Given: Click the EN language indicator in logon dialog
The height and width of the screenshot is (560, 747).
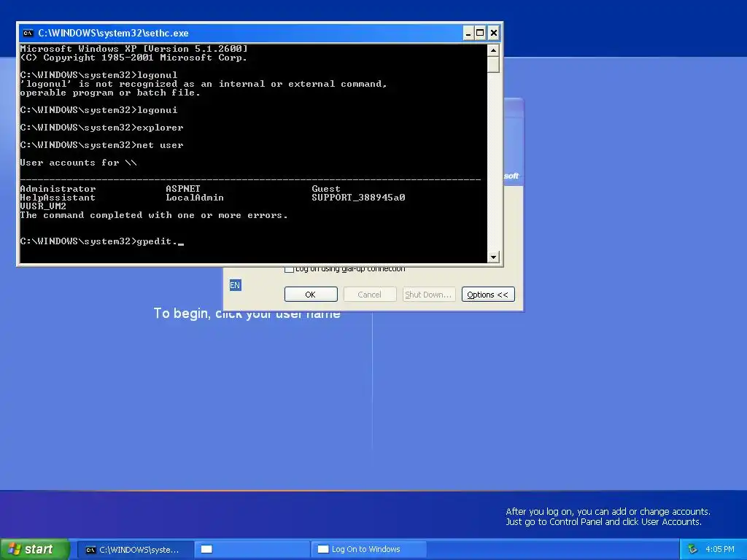Looking at the screenshot, I should tap(235, 285).
